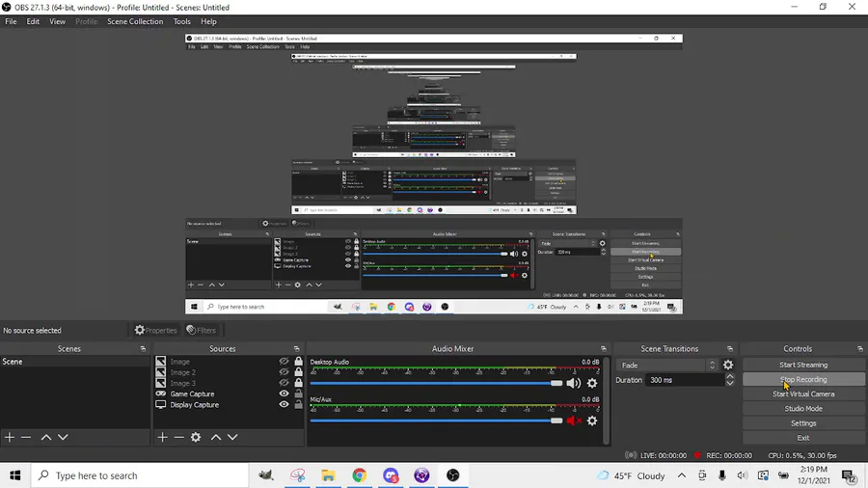Open the Scene Collection menu
The width and height of the screenshot is (868, 488).
135,21
